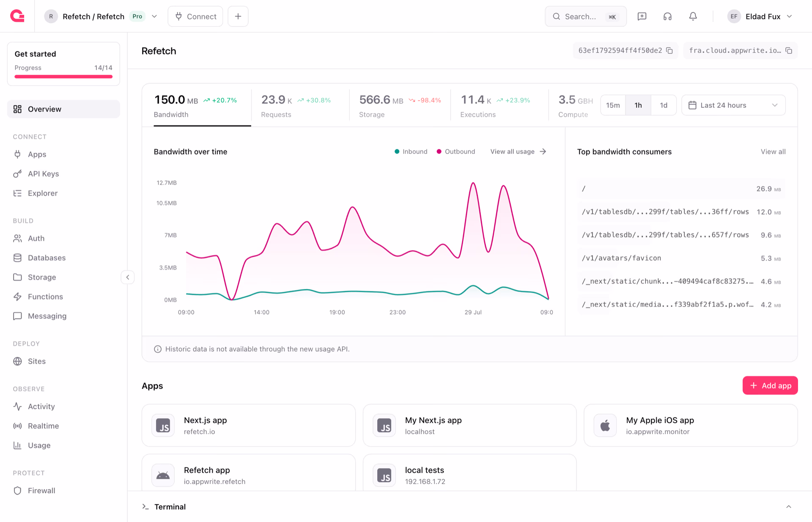Click View all bandwidth consumers

coord(773,151)
